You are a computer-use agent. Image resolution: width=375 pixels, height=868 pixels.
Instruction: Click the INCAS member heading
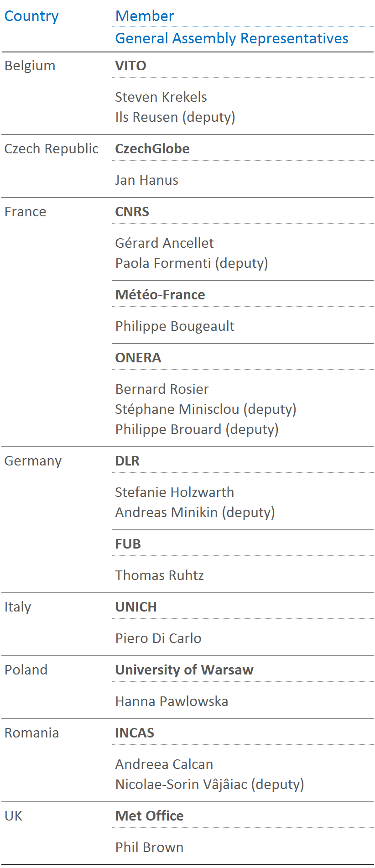point(135,733)
